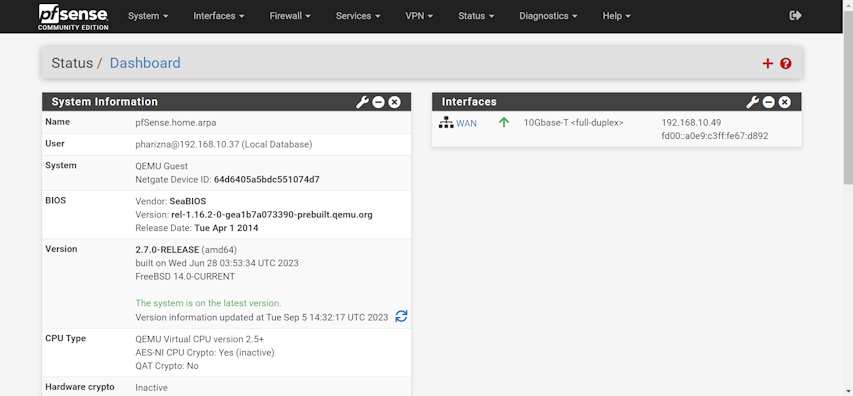Open the VPN menu

pyautogui.click(x=419, y=16)
